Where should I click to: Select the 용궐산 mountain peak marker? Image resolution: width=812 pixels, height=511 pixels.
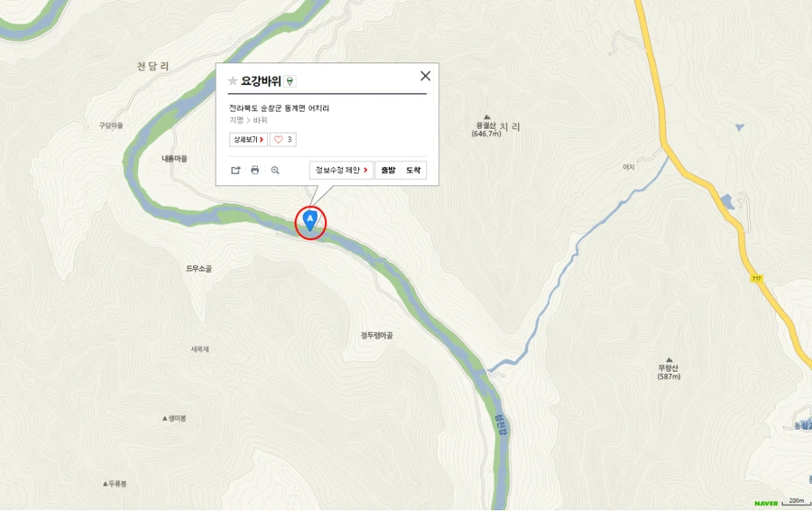(486, 117)
